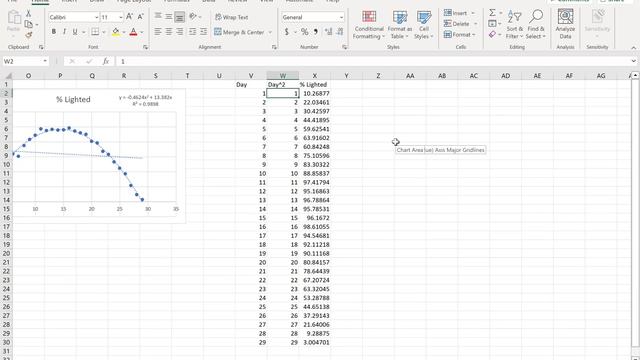Click AutoSum sigma icon
Viewport: 640px width, 360px height.
pyautogui.click(x=493, y=13)
